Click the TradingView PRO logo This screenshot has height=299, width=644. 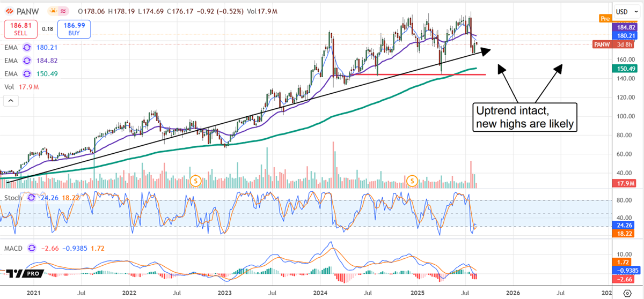tap(25, 273)
